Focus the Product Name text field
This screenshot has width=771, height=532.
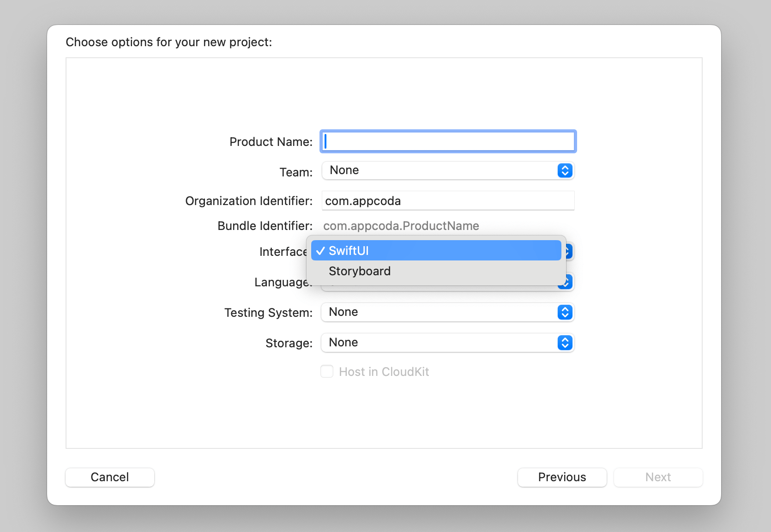point(448,141)
